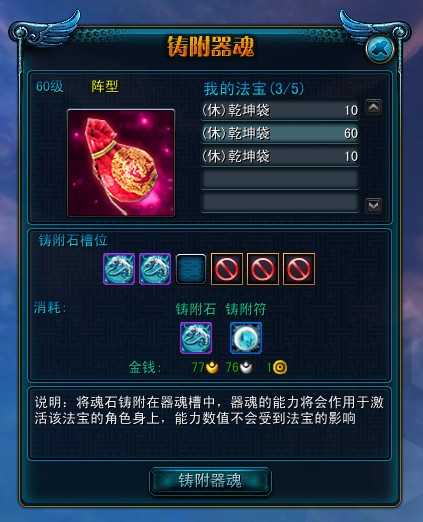Select the 乾坤袋 level 60 entry
Screen dimensions: 423x522
tap(280, 133)
